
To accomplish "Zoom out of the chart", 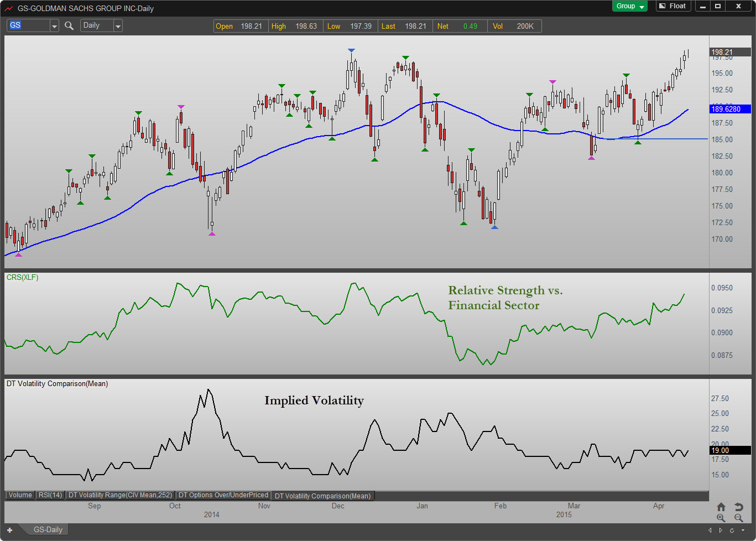I will [738, 518].
